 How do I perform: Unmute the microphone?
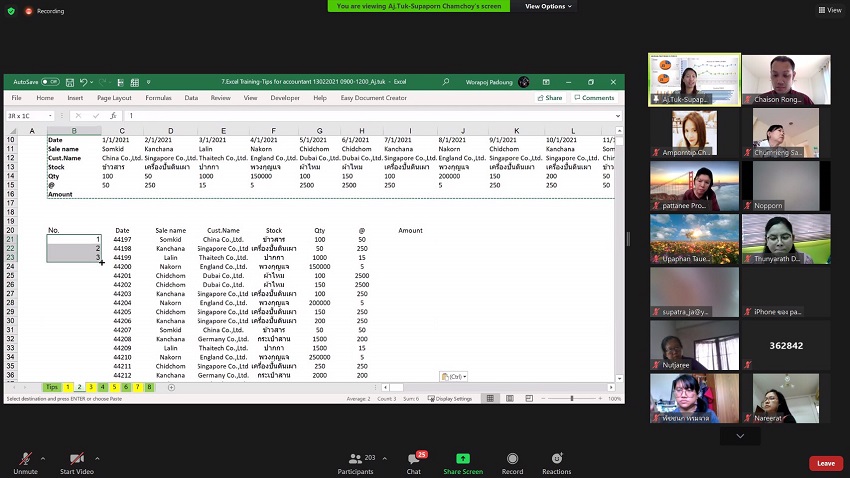[x=25, y=462]
